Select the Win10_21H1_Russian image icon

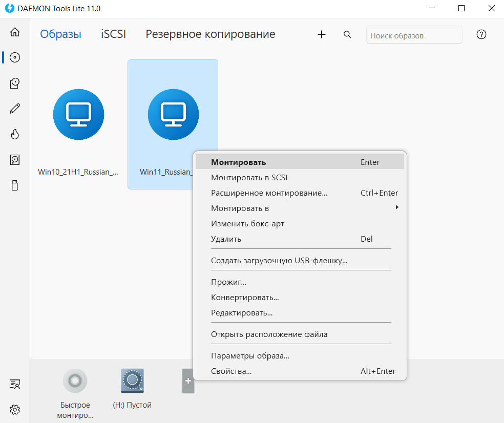click(x=78, y=114)
